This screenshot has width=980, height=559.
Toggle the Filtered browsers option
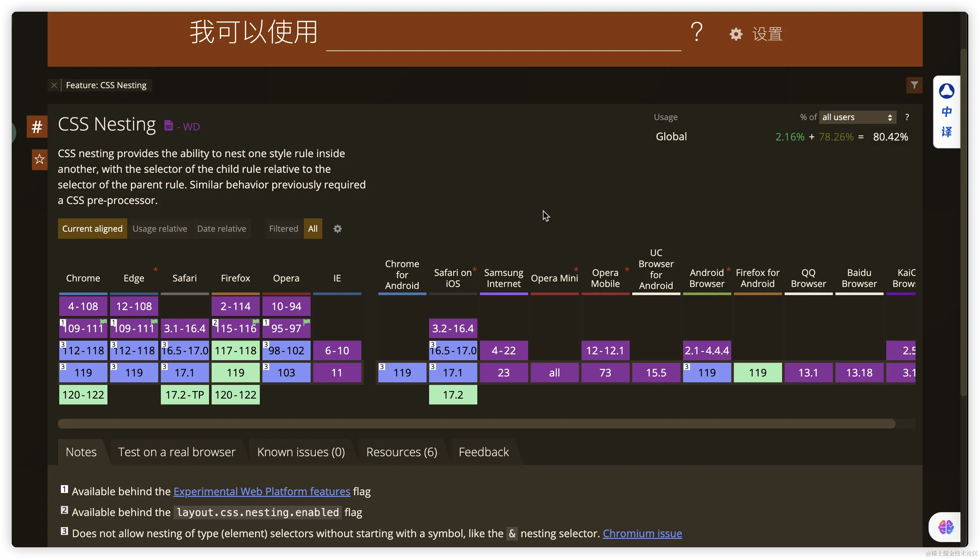(284, 229)
